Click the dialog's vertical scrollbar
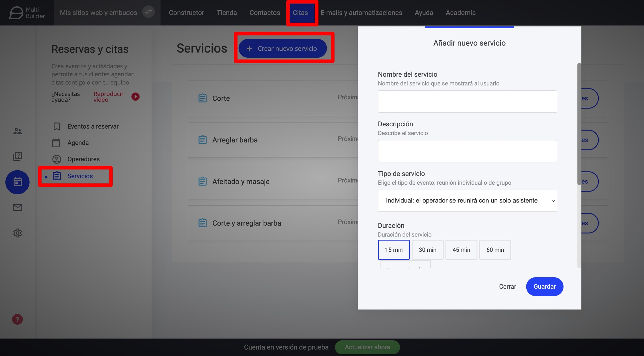This screenshot has height=356, width=644. pyautogui.click(x=579, y=124)
